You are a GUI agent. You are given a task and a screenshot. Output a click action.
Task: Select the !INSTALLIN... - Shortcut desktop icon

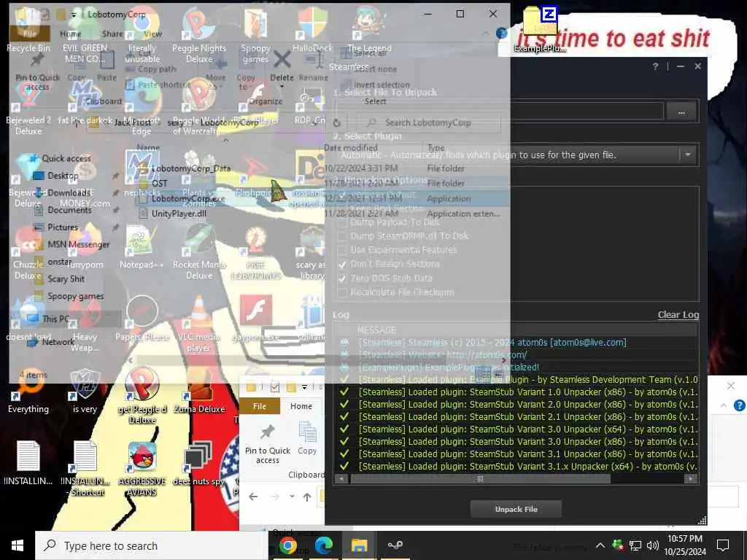tap(85, 469)
